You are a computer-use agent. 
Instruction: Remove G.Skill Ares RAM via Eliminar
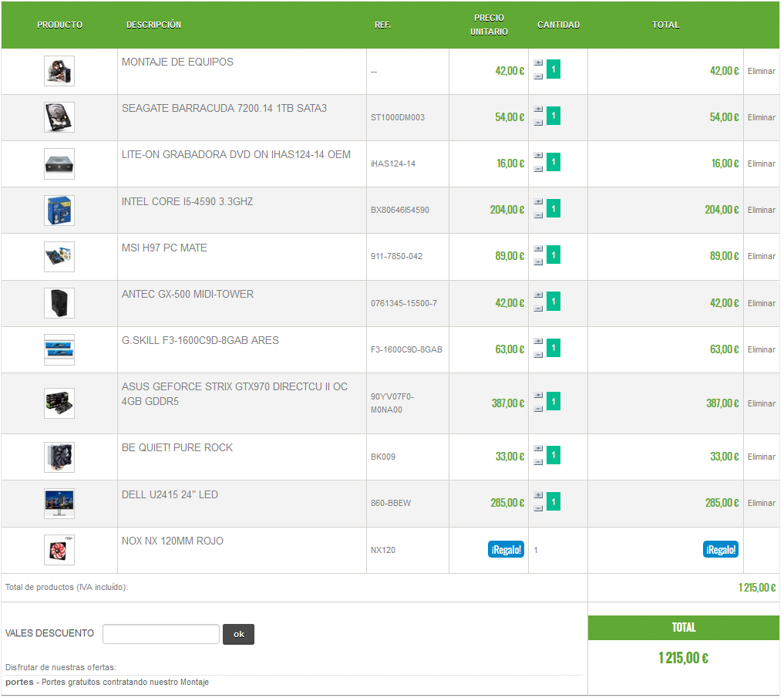click(763, 349)
